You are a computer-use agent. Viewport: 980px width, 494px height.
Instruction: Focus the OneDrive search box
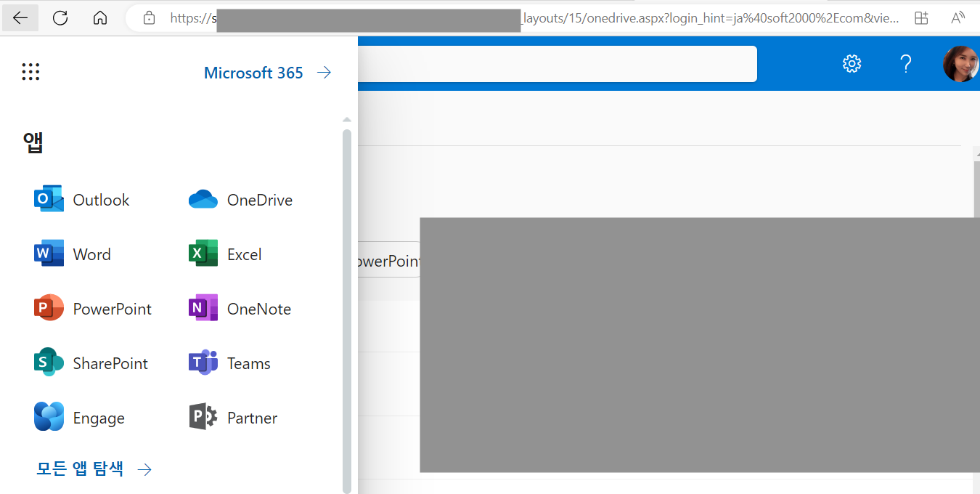[558, 64]
